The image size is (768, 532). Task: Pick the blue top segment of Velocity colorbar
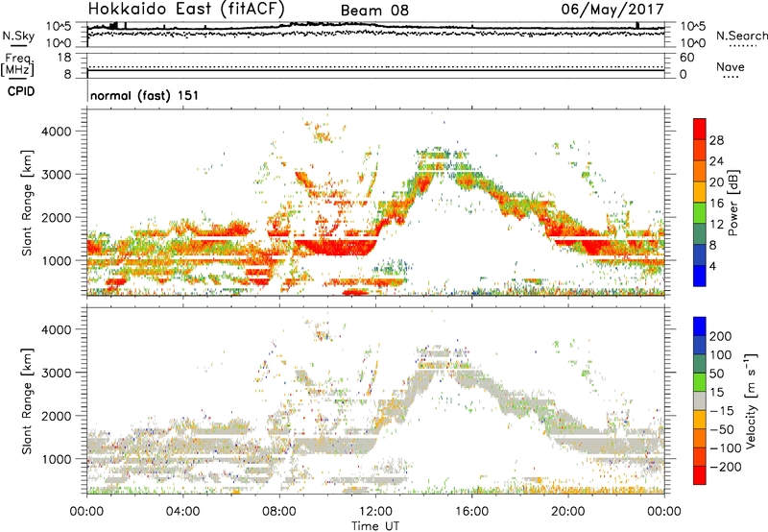tap(700, 326)
